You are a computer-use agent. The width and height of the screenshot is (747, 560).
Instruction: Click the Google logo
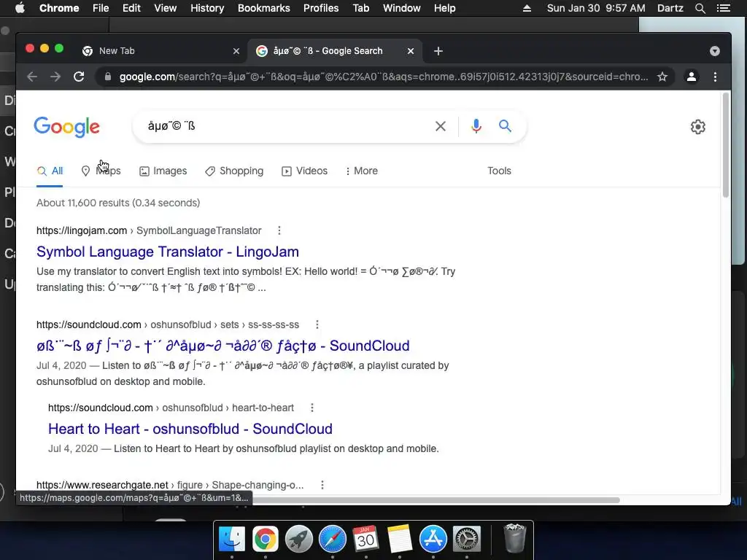pyautogui.click(x=66, y=127)
